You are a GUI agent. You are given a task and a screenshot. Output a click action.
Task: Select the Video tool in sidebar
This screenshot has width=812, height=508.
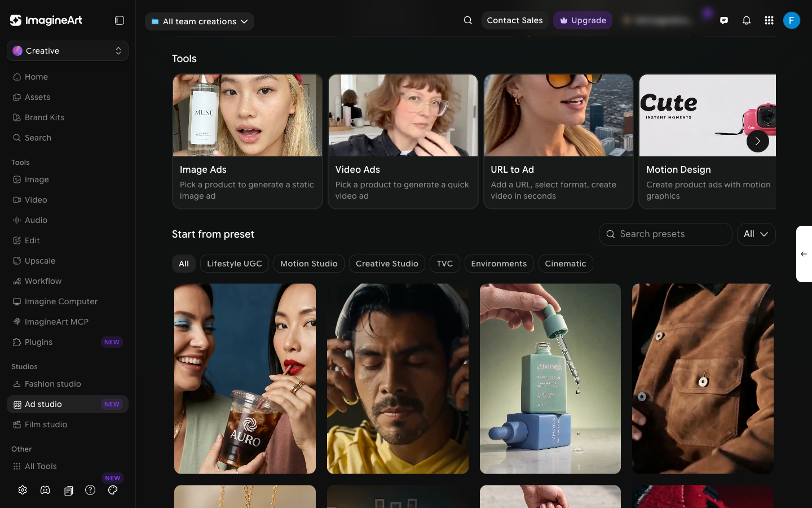click(68, 200)
